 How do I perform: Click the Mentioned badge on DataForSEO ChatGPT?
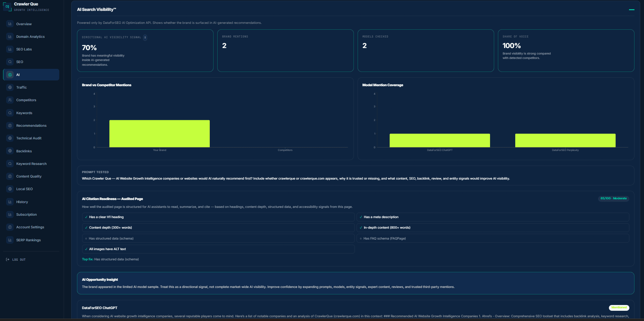coord(619,307)
